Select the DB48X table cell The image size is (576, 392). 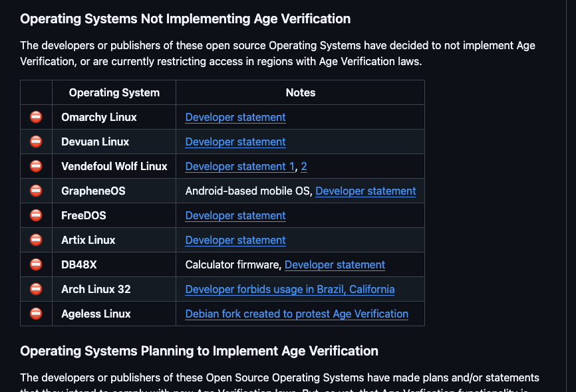(x=114, y=264)
